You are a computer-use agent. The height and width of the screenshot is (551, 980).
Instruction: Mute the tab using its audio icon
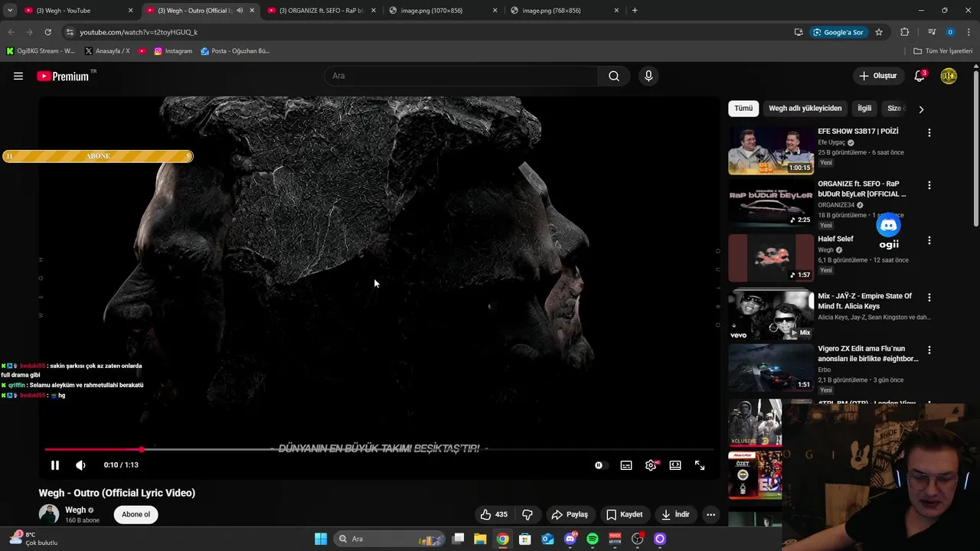click(x=240, y=11)
